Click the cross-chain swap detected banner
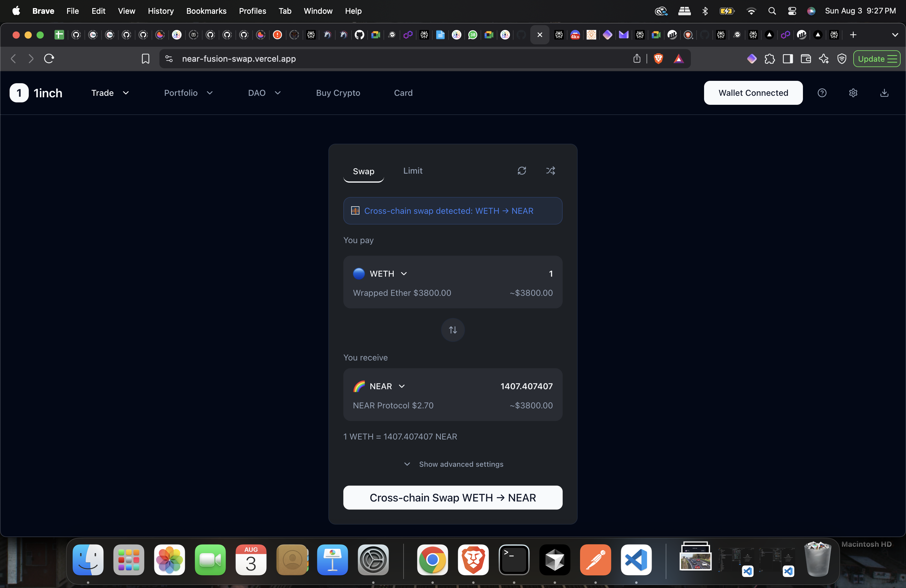The width and height of the screenshot is (906, 588). pos(453,211)
